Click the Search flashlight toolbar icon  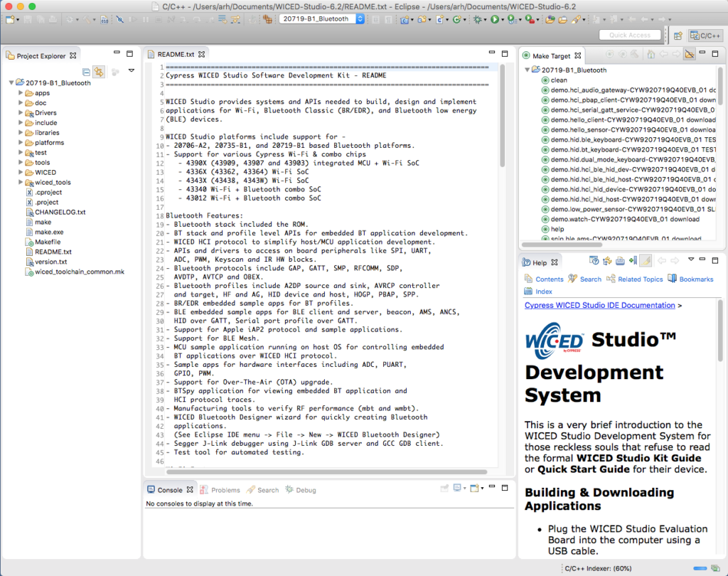576,19
